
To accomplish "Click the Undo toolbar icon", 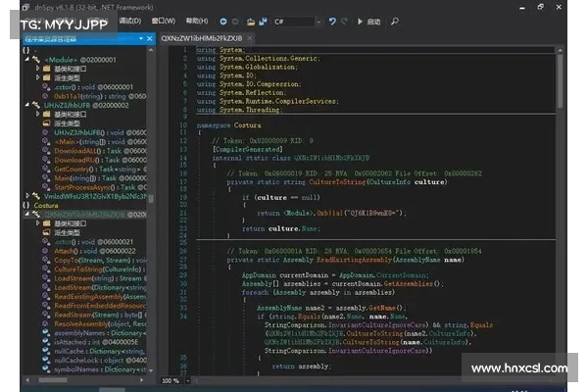I will click(x=331, y=20).
